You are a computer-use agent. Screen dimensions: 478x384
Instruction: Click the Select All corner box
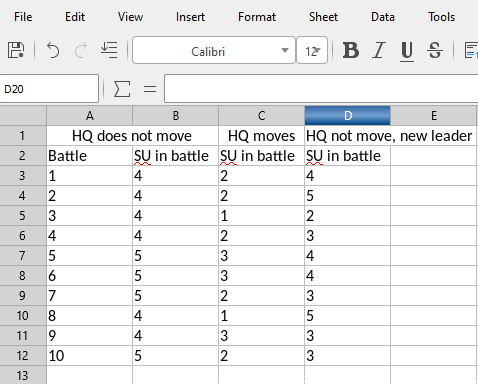click(23, 116)
